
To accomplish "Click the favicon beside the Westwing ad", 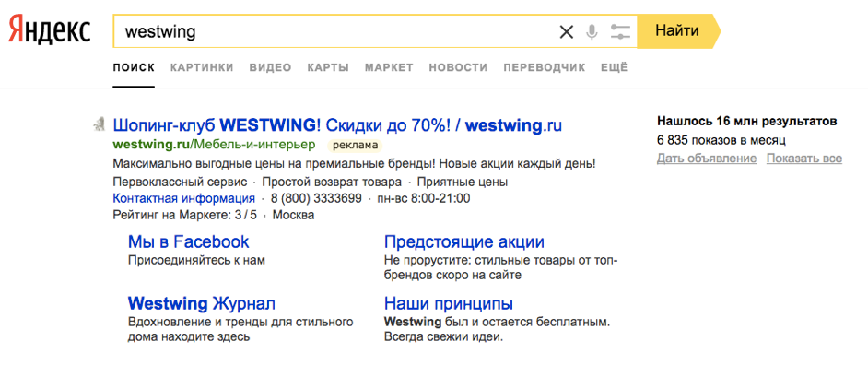I will 99,125.
